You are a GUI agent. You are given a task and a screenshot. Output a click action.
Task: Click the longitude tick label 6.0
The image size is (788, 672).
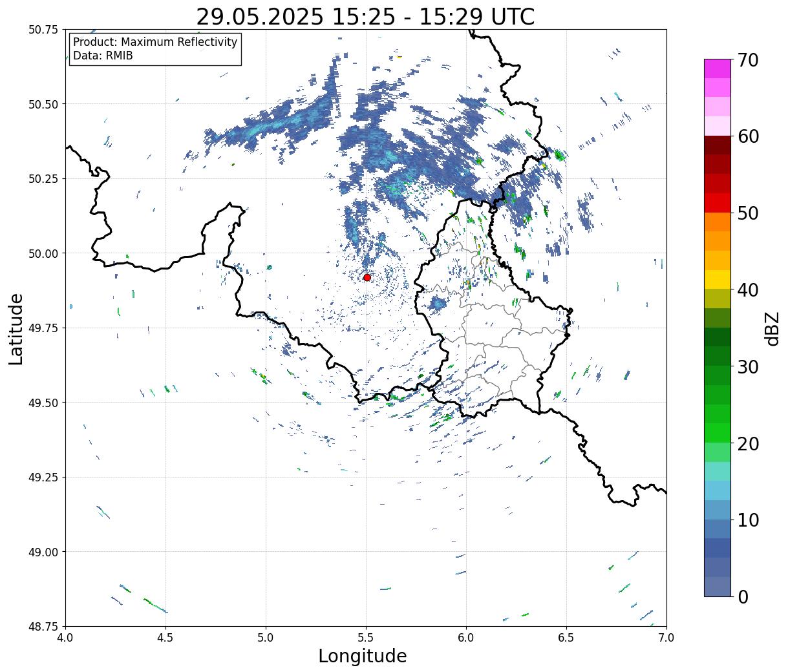[466, 637]
